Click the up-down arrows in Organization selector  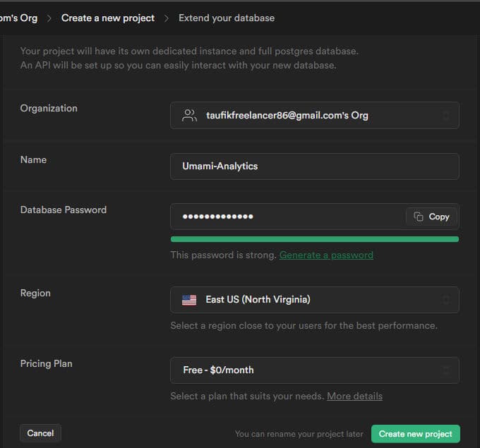(445, 116)
